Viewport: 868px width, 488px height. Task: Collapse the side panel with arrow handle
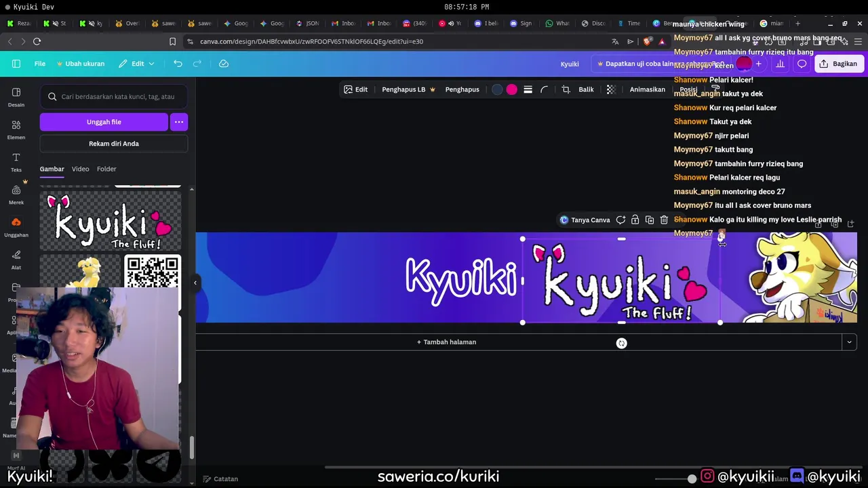[x=195, y=283]
